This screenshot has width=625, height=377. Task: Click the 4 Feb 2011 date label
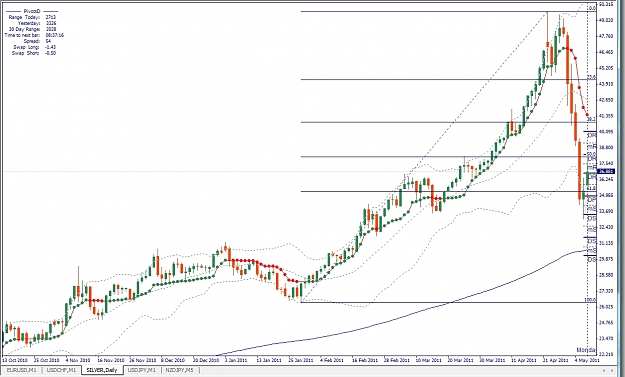(332, 360)
